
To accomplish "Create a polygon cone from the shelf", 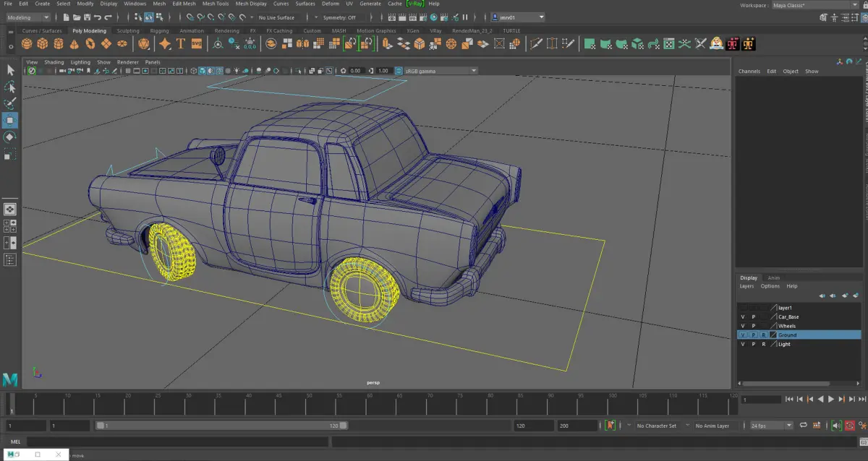I will (75, 44).
